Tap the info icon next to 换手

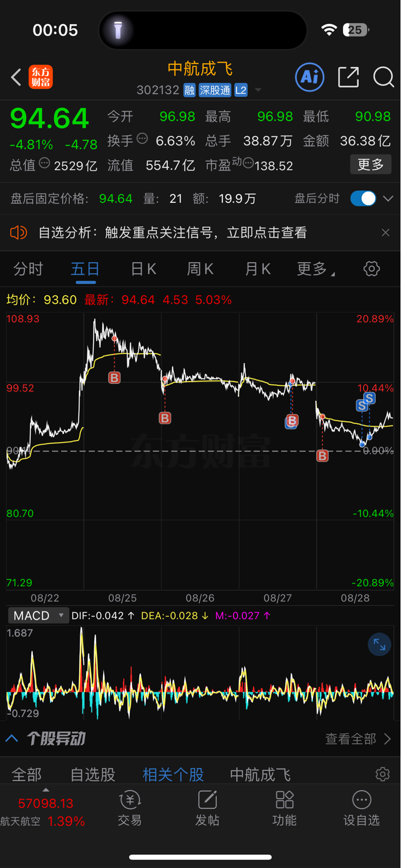point(142,139)
